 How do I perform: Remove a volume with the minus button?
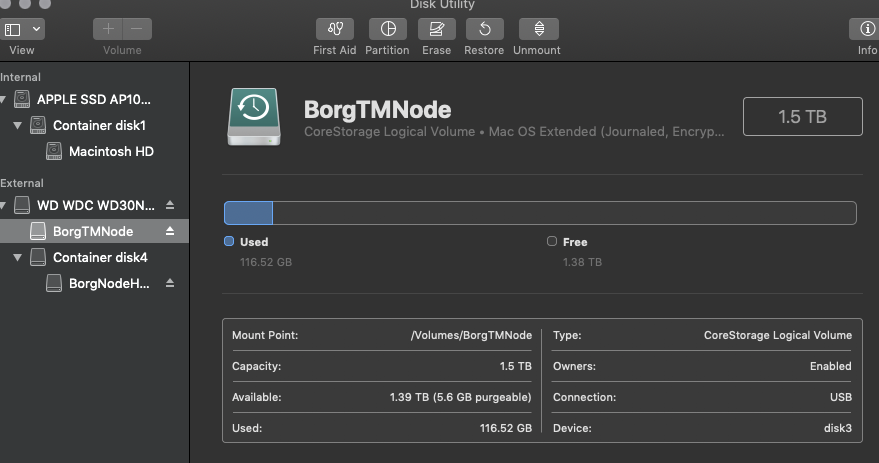pos(137,29)
